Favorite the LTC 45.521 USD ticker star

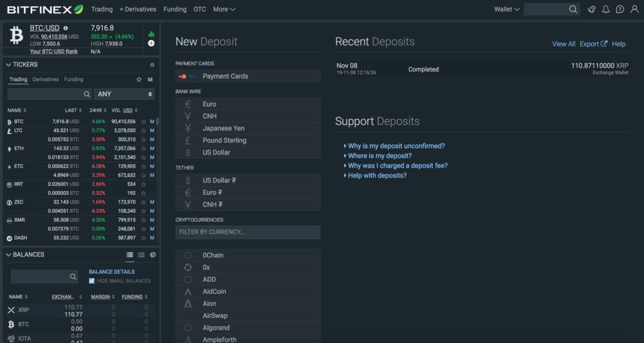click(x=143, y=131)
